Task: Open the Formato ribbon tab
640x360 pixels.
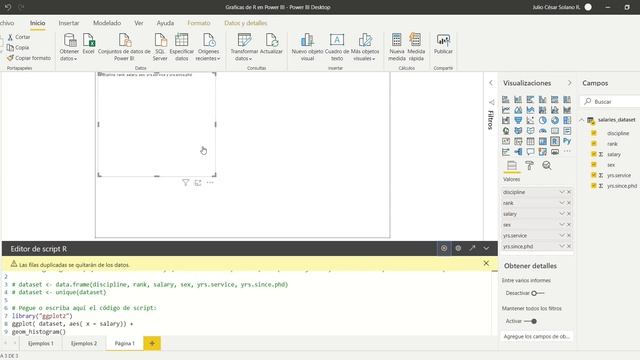Action: [x=199, y=23]
